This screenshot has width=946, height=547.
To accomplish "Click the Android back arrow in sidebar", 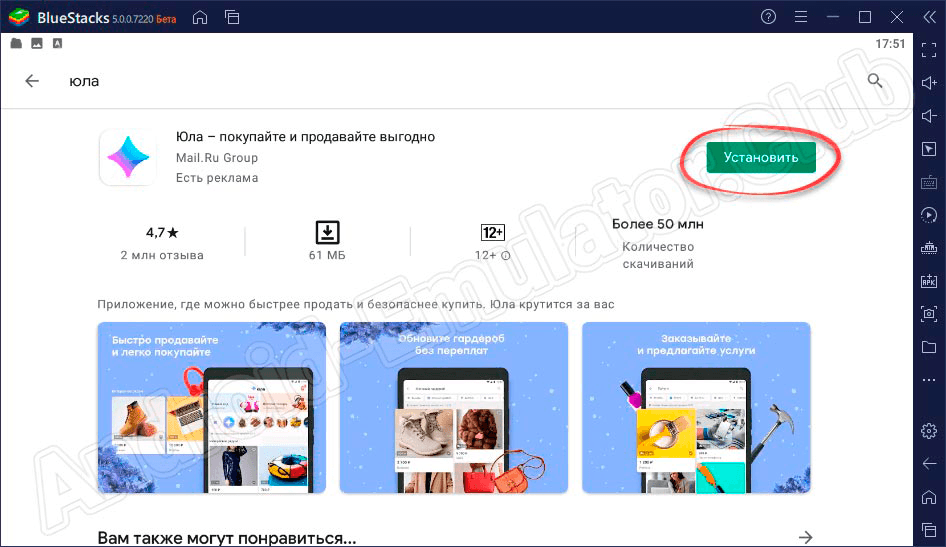I will click(x=929, y=463).
